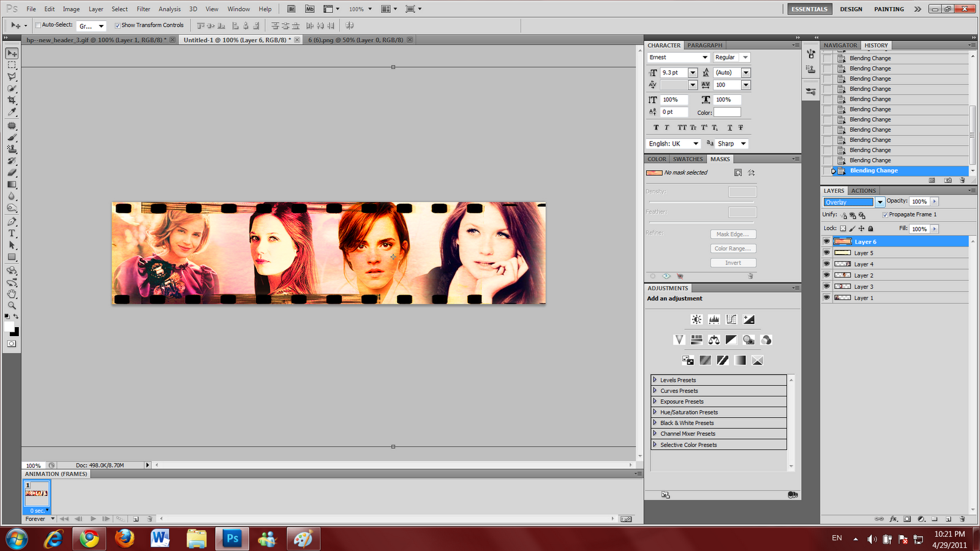Select the Rectangular Marquee tool
The width and height of the screenshot is (980, 551).
12,65
